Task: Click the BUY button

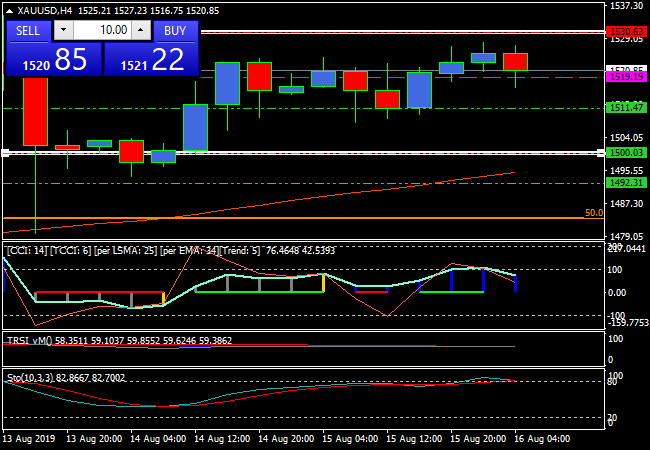Action: pos(175,30)
